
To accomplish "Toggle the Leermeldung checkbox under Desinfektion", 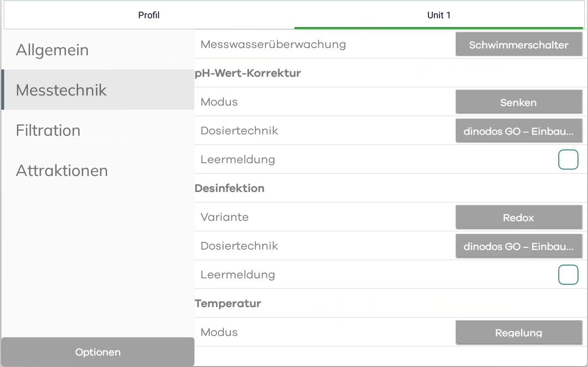I will (568, 275).
